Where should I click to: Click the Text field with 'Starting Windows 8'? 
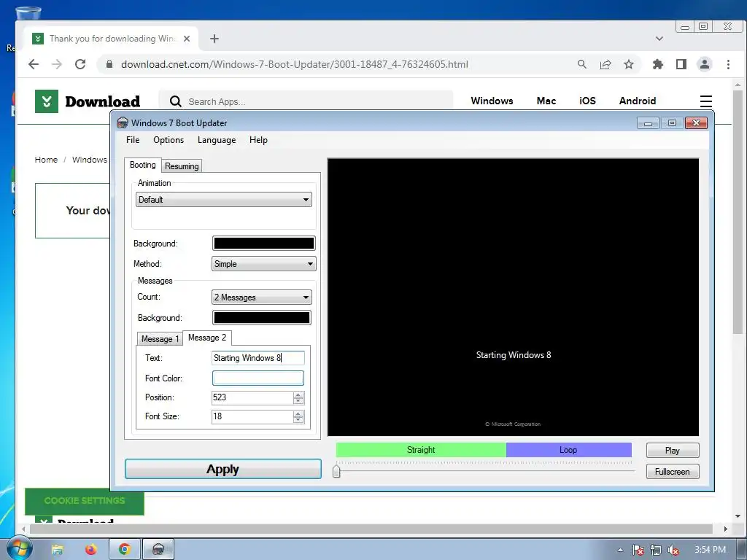pos(258,358)
